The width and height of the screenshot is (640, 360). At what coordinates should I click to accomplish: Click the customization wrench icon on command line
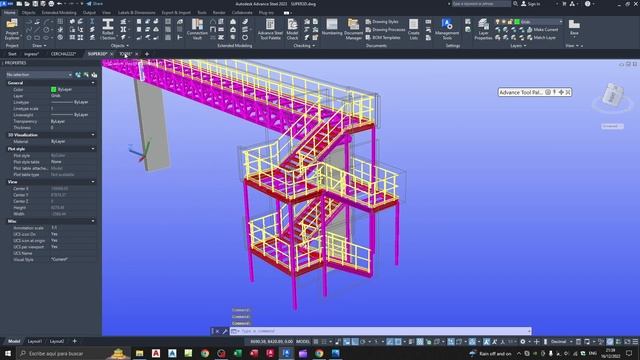coord(224,331)
